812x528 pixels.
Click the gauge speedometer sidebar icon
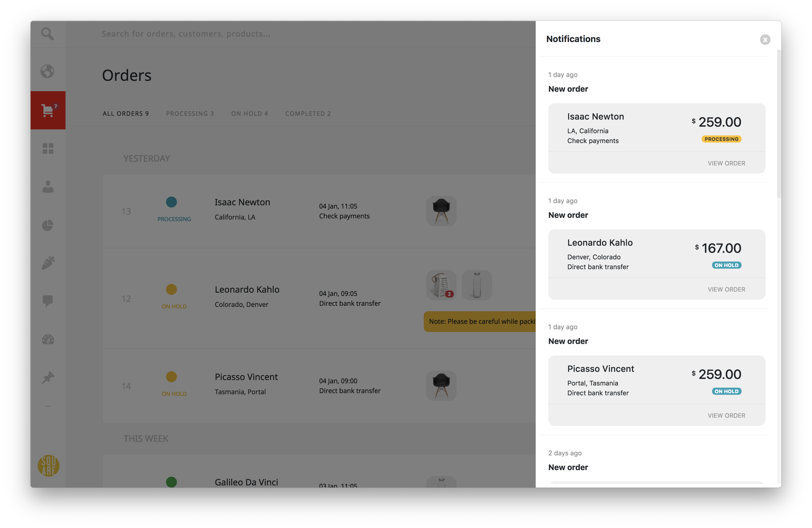click(48, 339)
